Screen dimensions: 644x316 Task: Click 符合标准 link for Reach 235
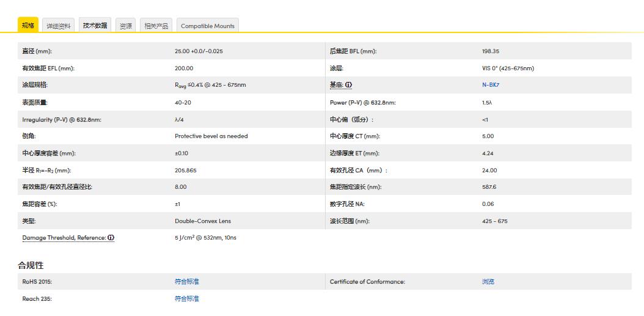(186, 299)
